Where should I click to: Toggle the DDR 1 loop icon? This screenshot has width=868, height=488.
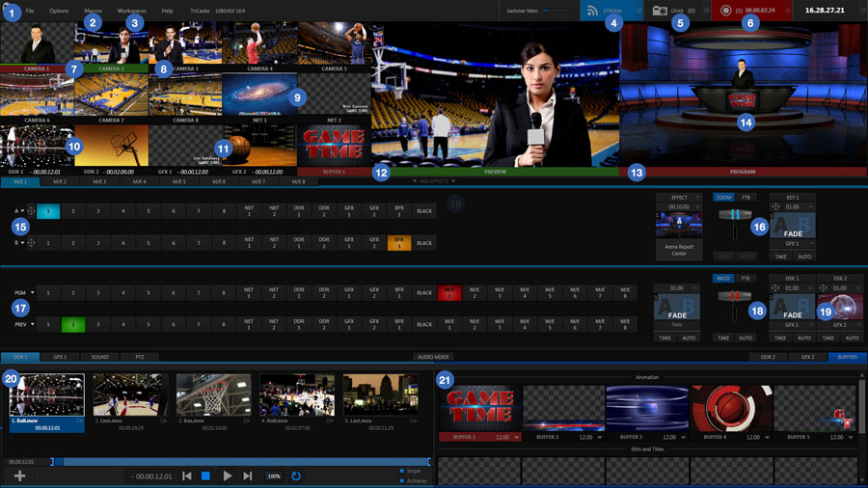(x=297, y=476)
